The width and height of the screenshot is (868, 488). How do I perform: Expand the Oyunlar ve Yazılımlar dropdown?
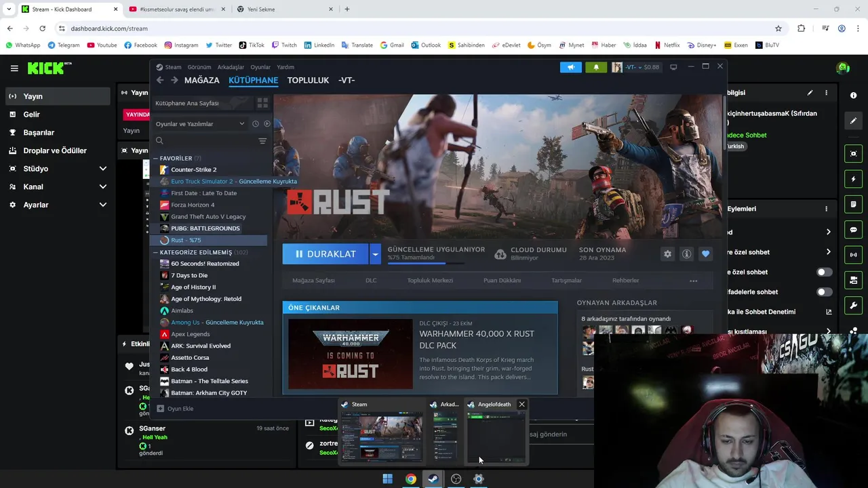(200, 124)
